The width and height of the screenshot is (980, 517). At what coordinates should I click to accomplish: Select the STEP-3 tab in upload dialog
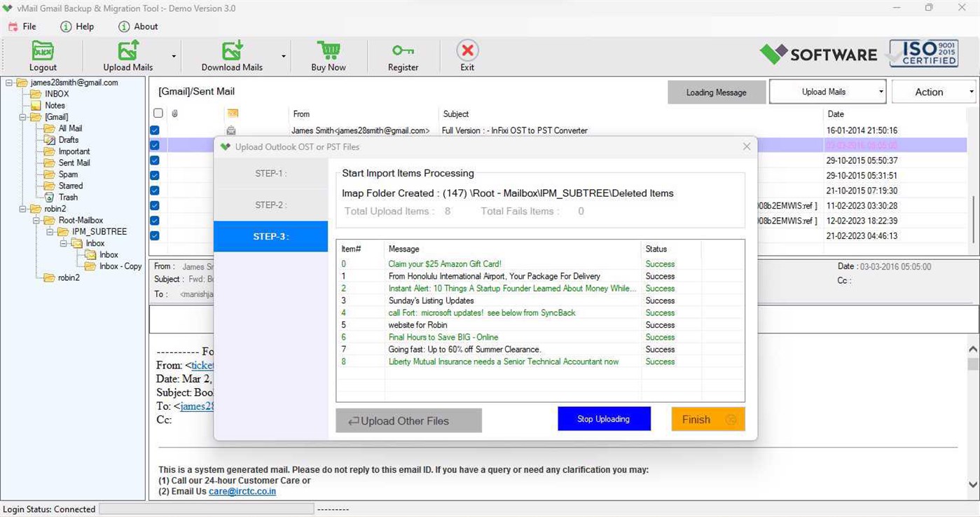click(x=271, y=237)
